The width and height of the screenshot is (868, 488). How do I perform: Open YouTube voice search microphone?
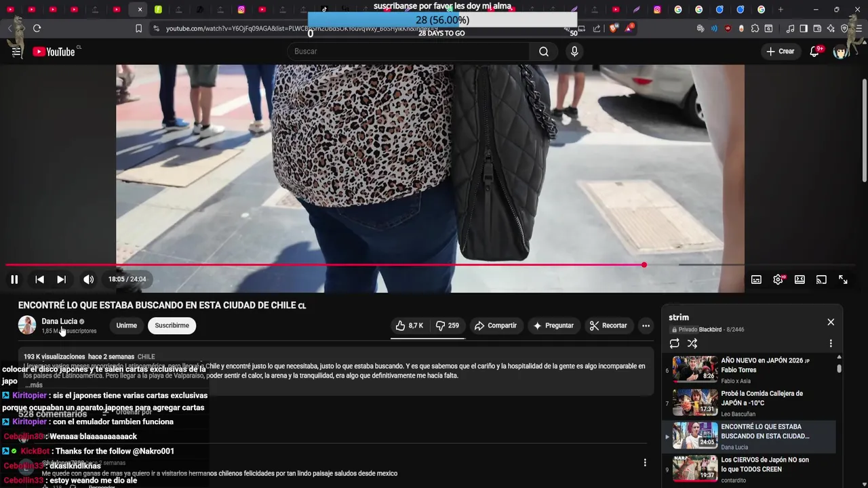[574, 52]
